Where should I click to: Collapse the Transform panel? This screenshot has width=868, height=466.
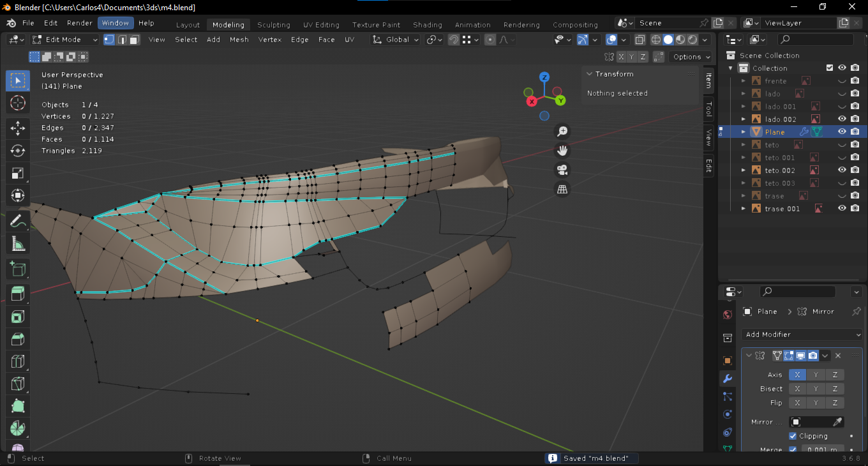pos(590,74)
